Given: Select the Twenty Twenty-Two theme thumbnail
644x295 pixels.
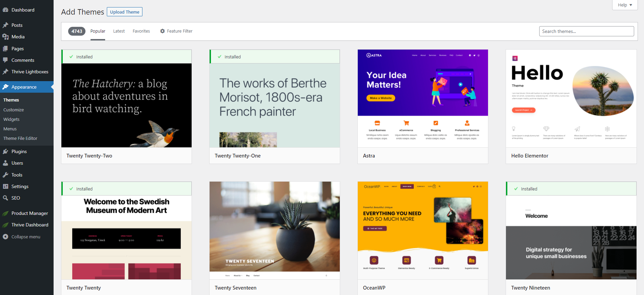Looking at the screenshot, I should click(x=126, y=105).
